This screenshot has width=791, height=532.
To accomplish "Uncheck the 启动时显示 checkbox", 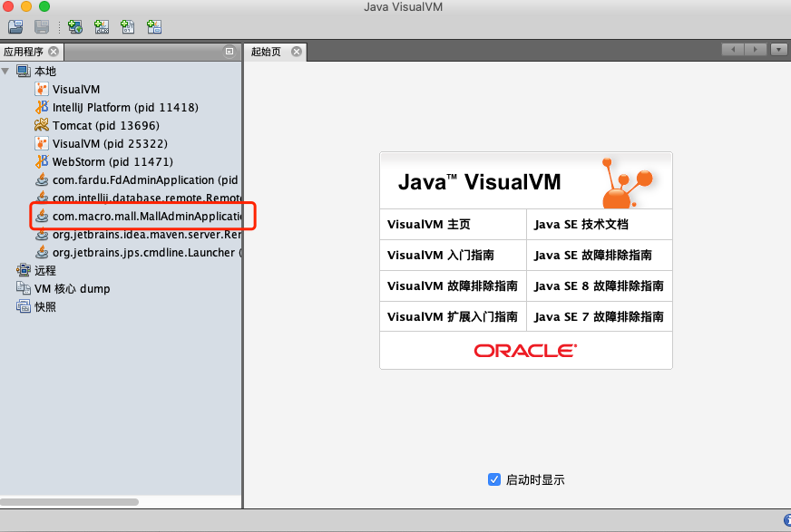I will tap(494, 479).
